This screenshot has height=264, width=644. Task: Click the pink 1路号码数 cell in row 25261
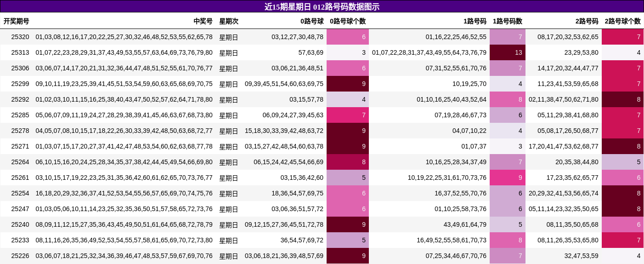click(x=507, y=178)
